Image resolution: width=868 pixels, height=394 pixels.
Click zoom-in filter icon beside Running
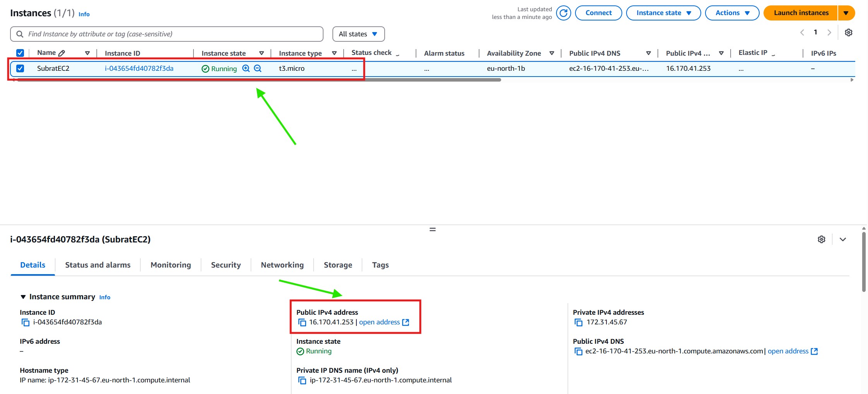[246, 68]
